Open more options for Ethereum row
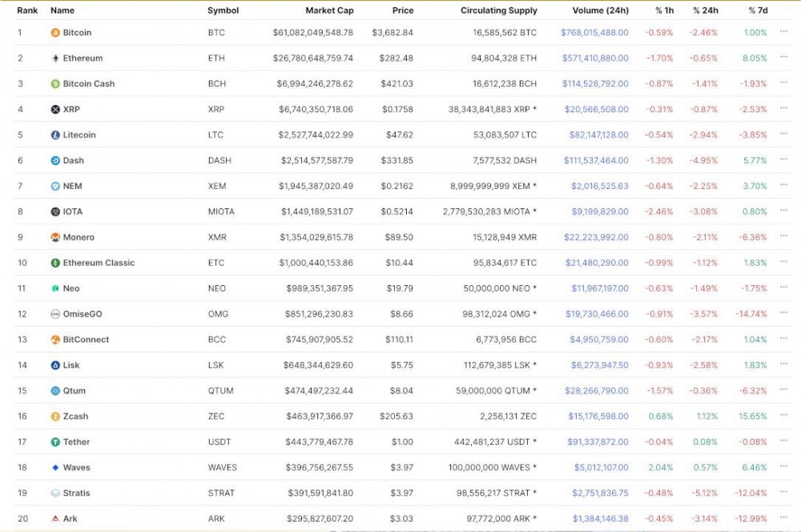 click(x=783, y=57)
